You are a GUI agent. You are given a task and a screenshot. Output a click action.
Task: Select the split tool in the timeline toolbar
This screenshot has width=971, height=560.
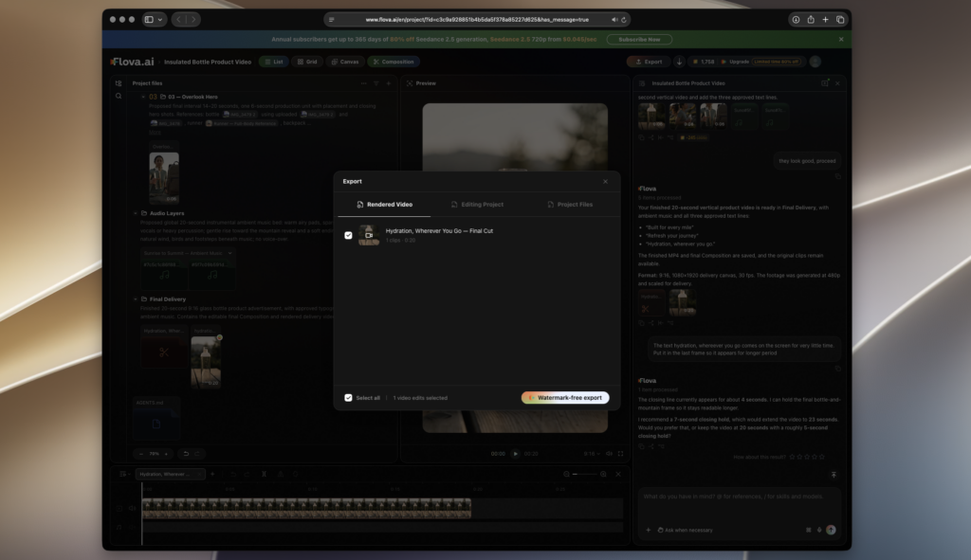tap(264, 474)
